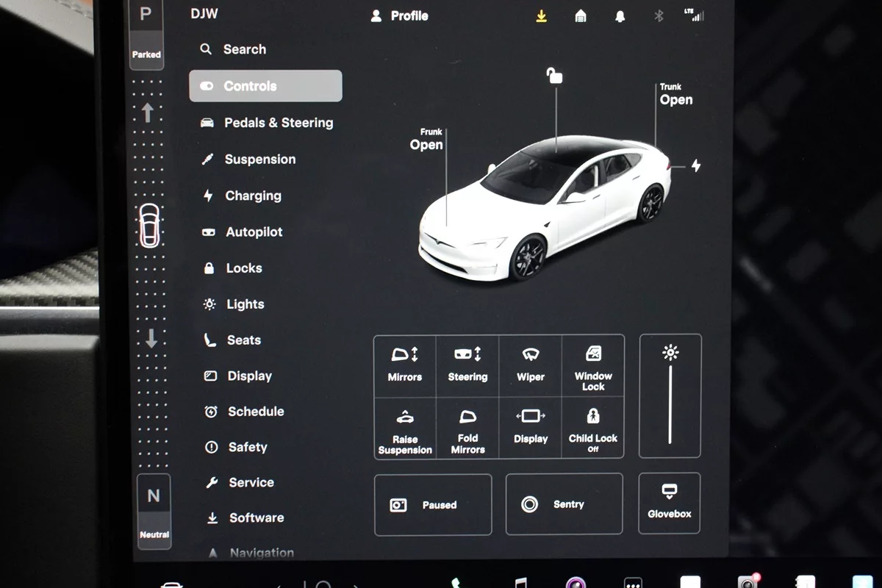Tap the notifications bell icon
The width and height of the screenshot is (882, 588).
click(x=620, y=16)
